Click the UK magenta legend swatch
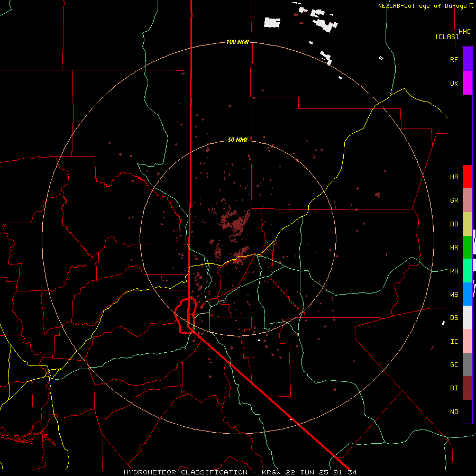 tap(467, 83)
